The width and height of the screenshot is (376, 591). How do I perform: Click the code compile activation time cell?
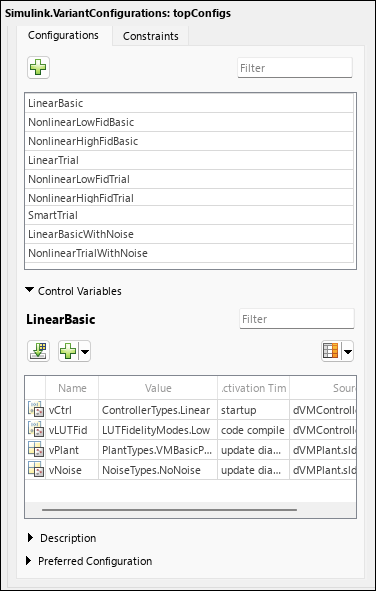254,430
